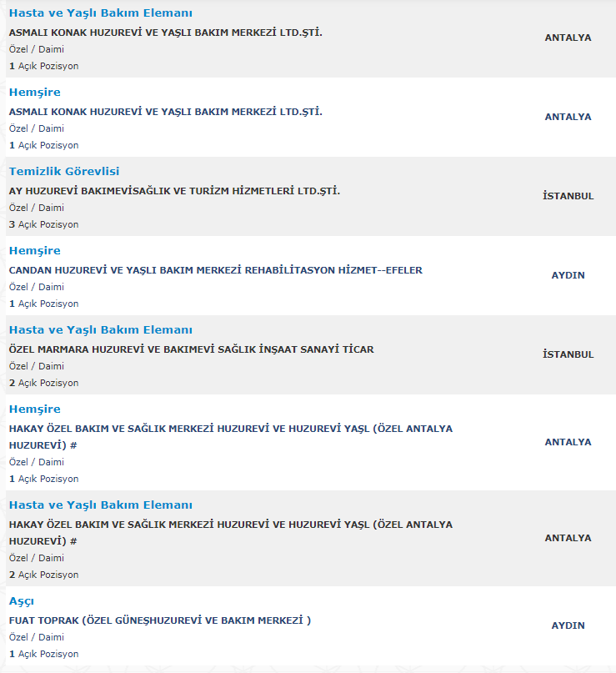Open the Temizlik Görevlisi job listing

tap(64, 172)
